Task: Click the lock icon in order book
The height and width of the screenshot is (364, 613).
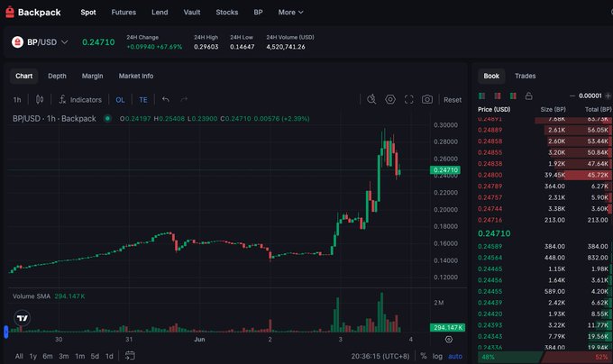Action: (528, 96)
